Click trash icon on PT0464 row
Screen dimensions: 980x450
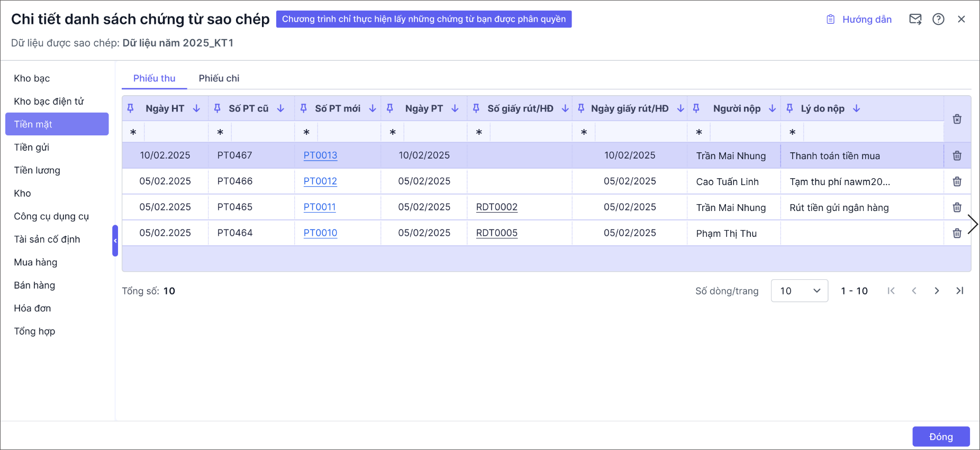(x=957, y=233)
